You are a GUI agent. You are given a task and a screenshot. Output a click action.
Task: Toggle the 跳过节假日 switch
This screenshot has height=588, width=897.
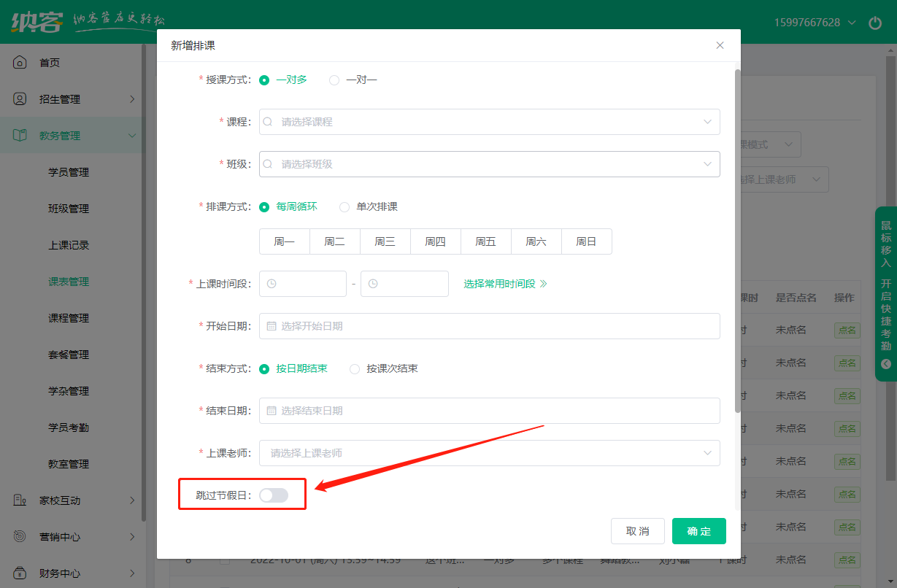click(274, 495)
